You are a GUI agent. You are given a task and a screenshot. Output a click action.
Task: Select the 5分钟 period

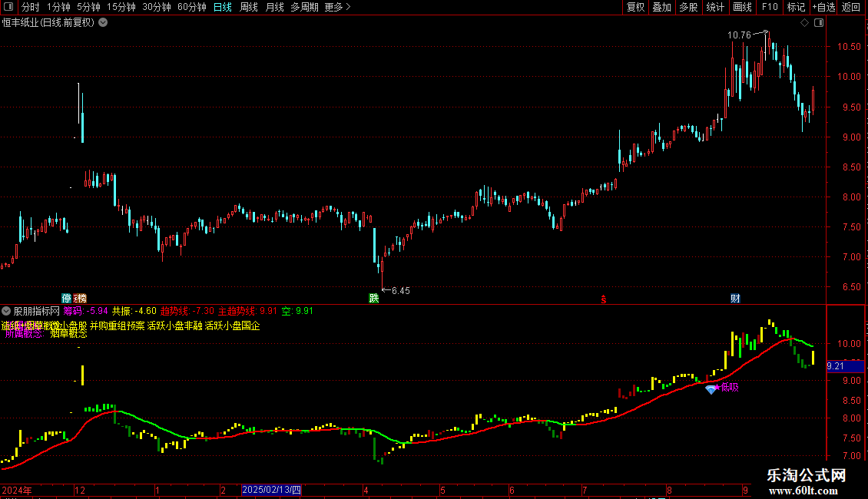pos(88,7)
